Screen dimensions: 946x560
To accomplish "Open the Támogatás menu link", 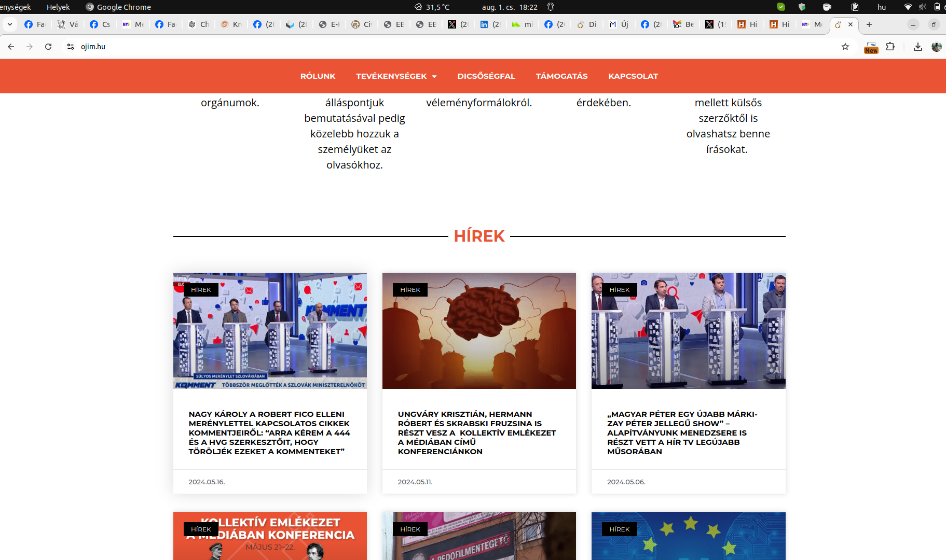I will coord(561,76).
